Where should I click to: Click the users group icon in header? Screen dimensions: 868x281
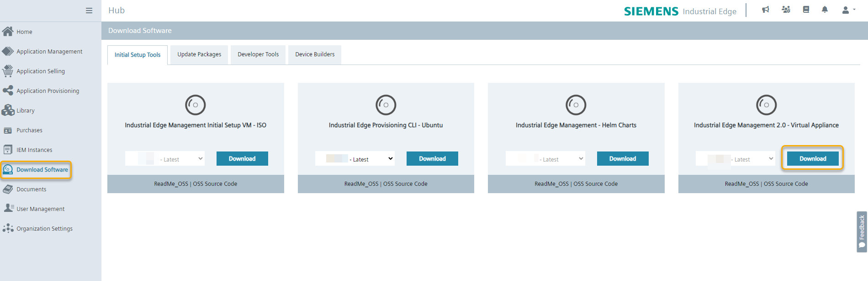pyautogui.click(x=786, y=10)
